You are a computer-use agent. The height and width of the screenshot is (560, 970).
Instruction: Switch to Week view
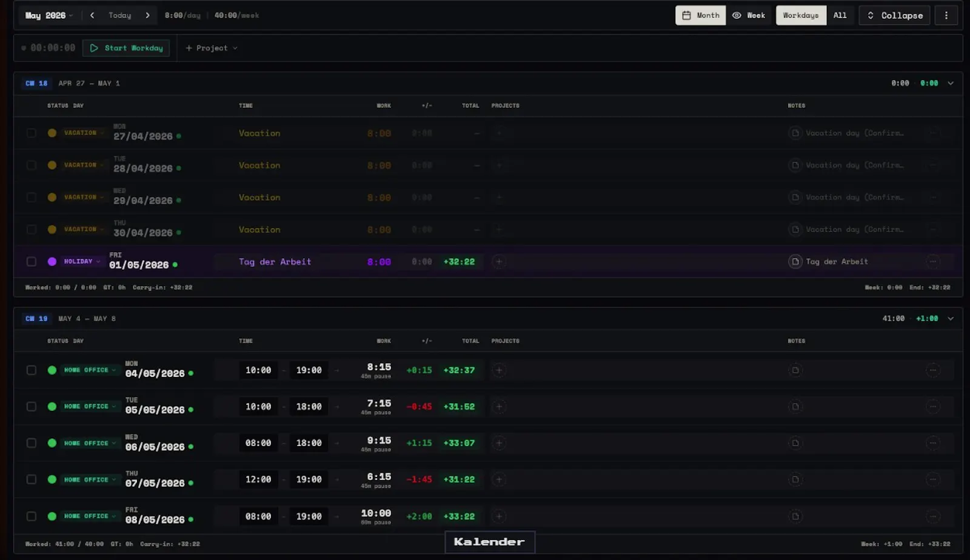[x=749, y=15]
